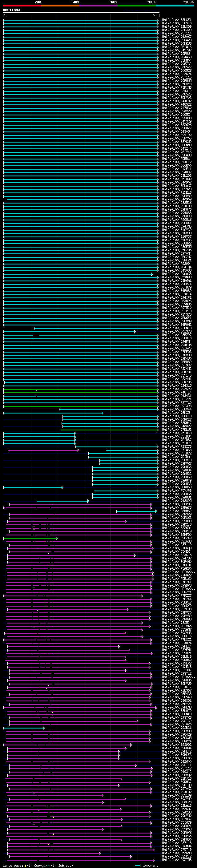Viewport: 197px width, 868px height.
Task: Click the green ~80% identity legend segment
Action: pyautogui.click(x=137, y=6)
